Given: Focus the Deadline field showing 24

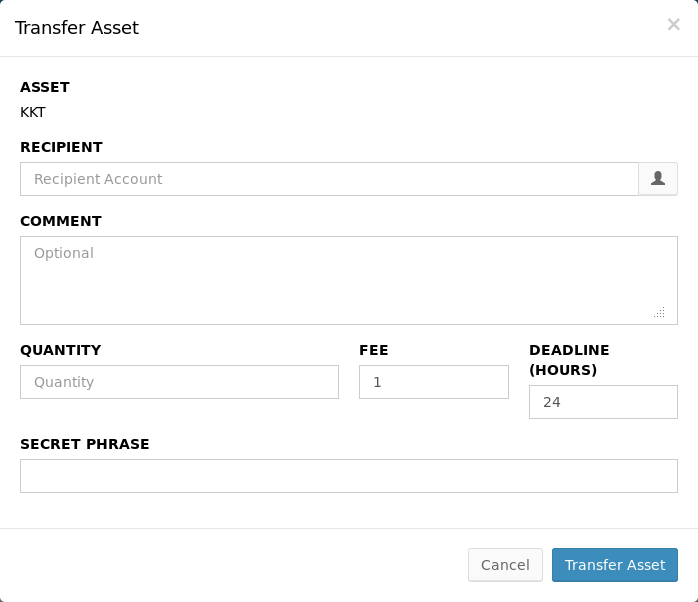Looking at the screenshot, I should click(x=603, y=402).
